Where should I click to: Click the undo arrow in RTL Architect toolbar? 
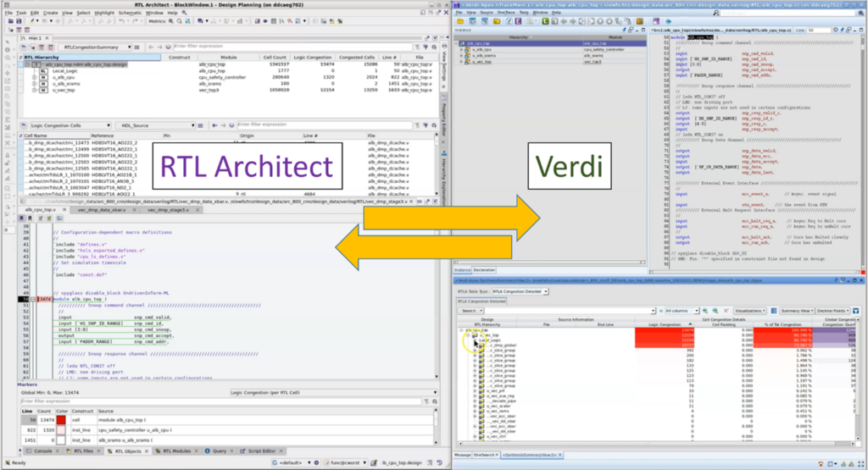pos(120,21)
